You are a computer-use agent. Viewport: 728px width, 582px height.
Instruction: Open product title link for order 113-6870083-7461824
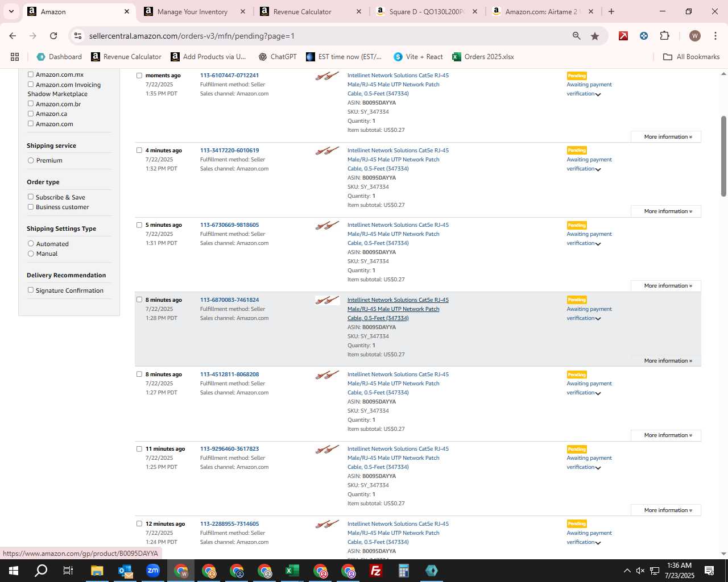(398, 309)
